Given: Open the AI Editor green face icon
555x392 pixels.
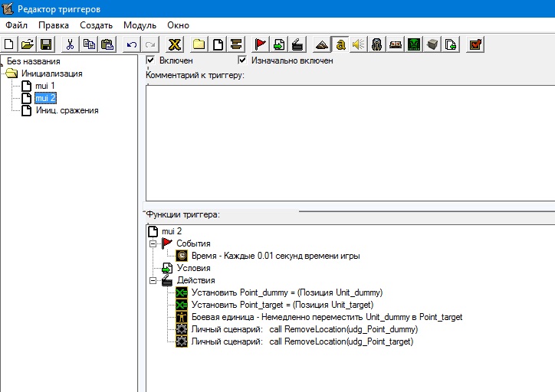Looking at the screenshot, I should [x=414, y=44].
